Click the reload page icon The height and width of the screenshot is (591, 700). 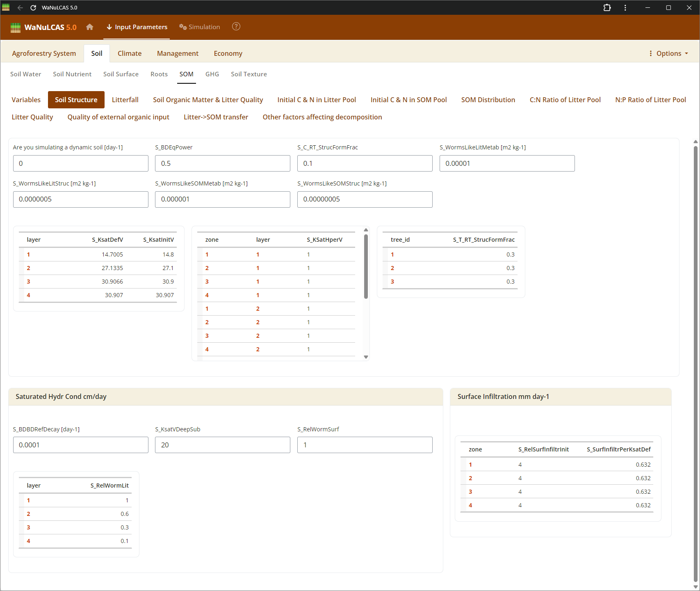pyautogui.click(x=33, y=8)
